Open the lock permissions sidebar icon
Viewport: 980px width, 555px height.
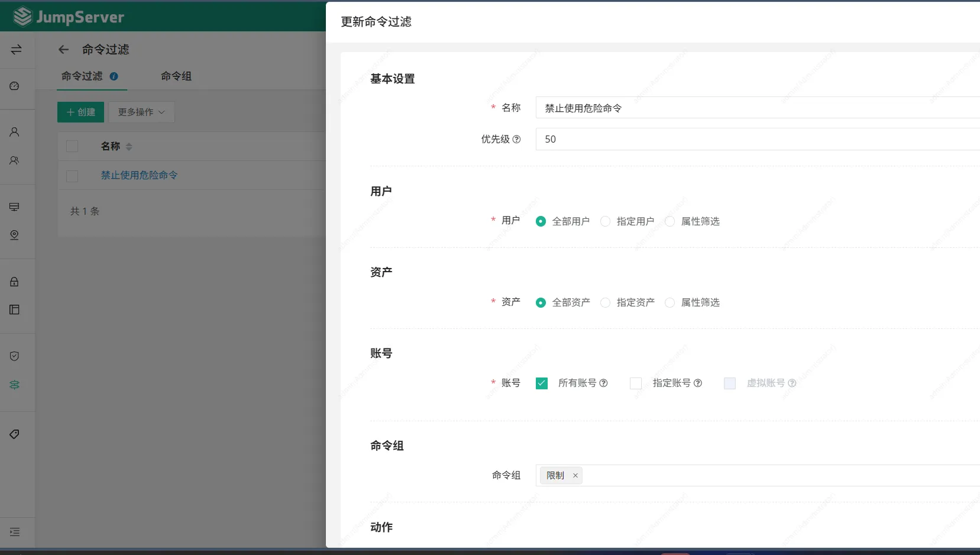(x=15, y=282)
